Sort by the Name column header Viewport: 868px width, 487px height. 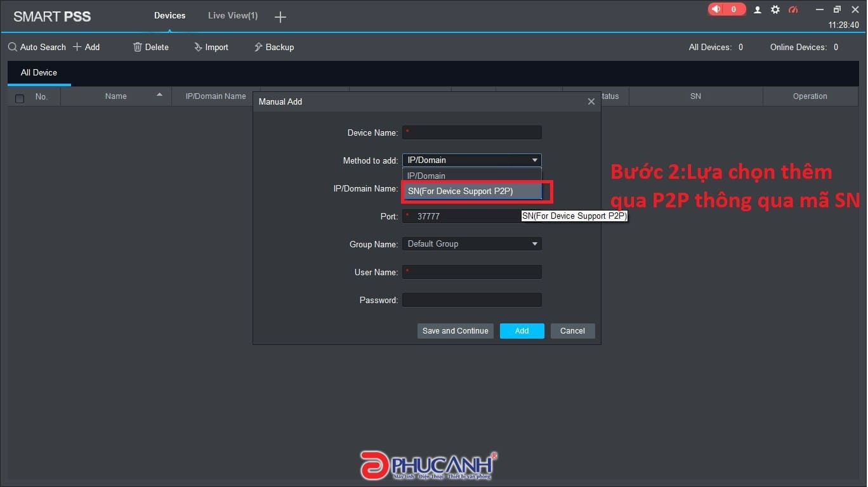click(116, 96)
